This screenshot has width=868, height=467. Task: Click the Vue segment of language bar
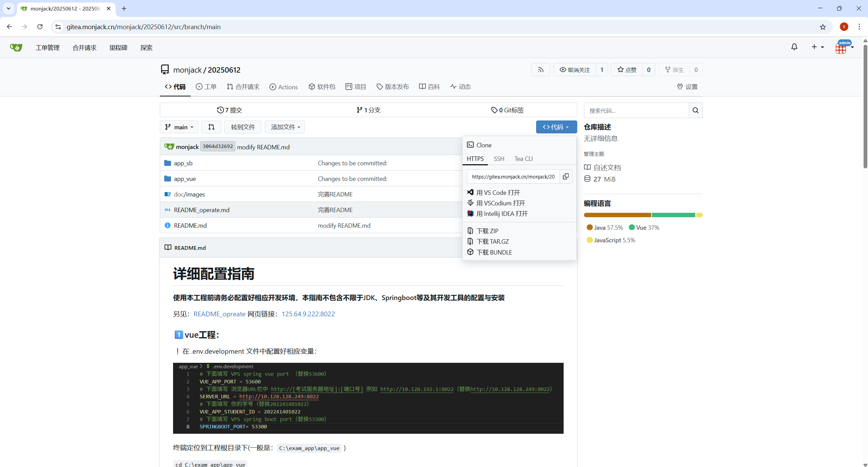673,215
